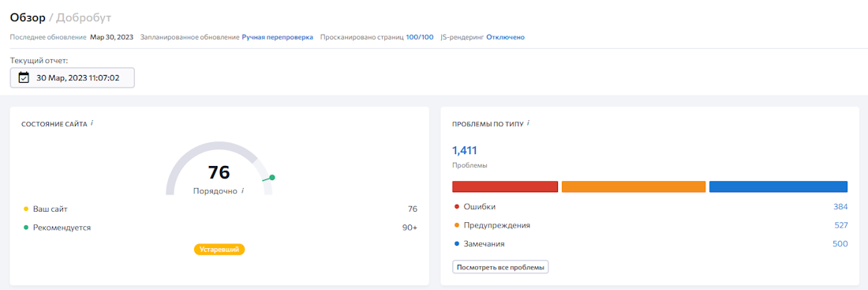Screen dimensions: 868x290
Task: Click the Порядочно rating label under the score
Action: pos(215,190)
